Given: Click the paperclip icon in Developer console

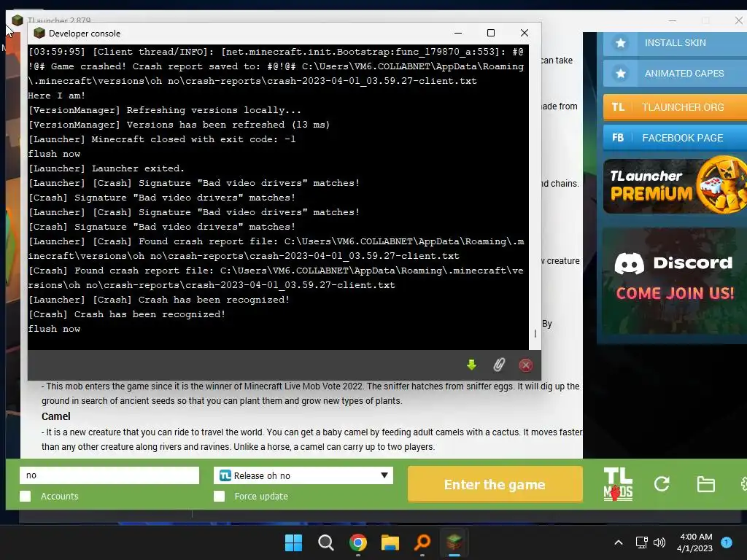Looking at the screenshot, I should pos(499,365).
